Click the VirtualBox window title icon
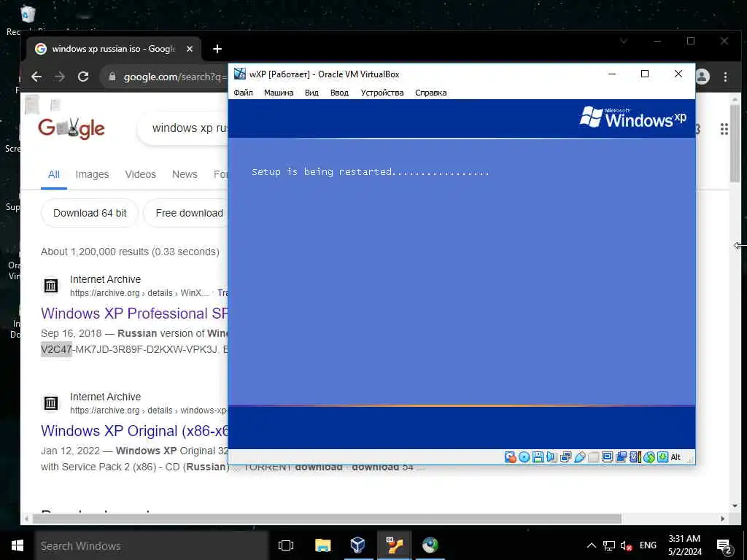 coord(239,74)
